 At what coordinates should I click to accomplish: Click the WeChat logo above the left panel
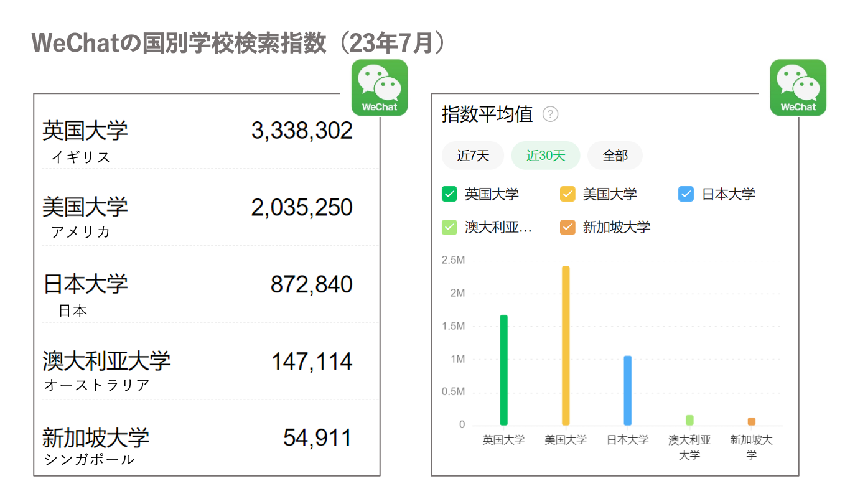pyautogui.click(x=379, y=88)
